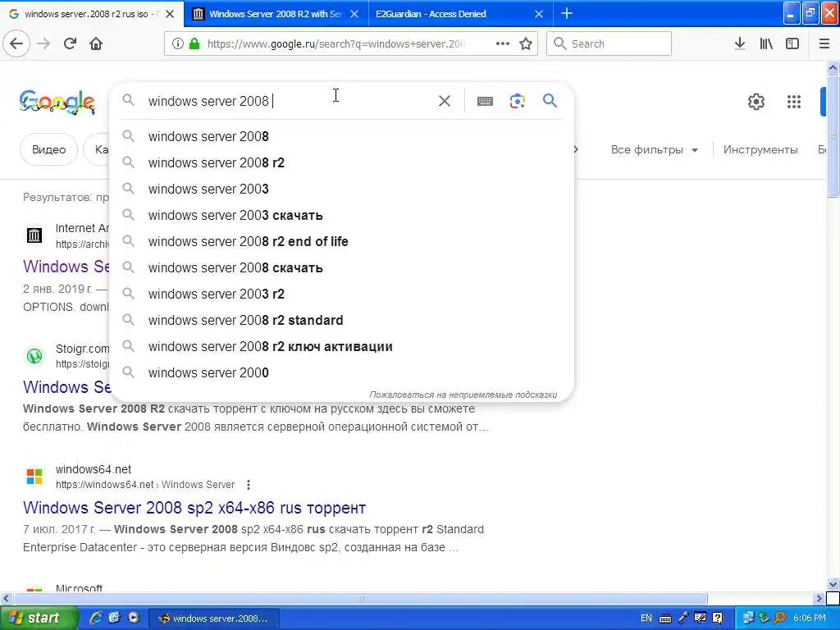Select the Google search results tab

(x=85, y=14)
